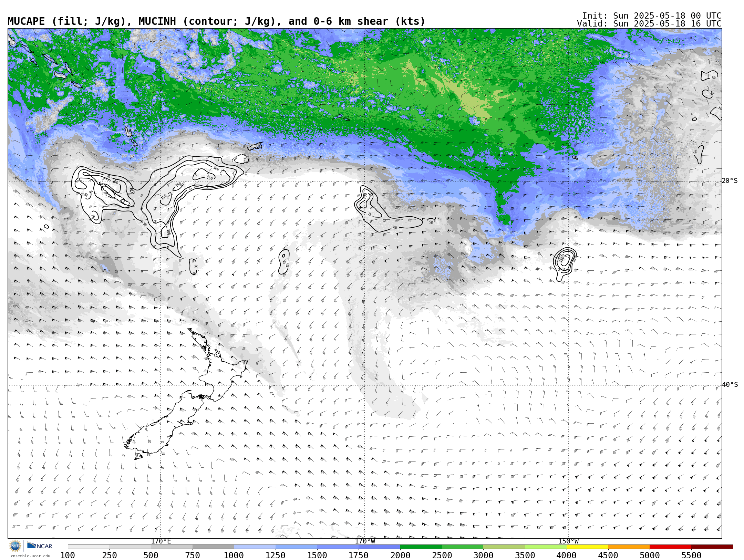Screen dimensions: 744x560
Task: Click the colorbar value '5500'
Action: (x=692, y=555)
